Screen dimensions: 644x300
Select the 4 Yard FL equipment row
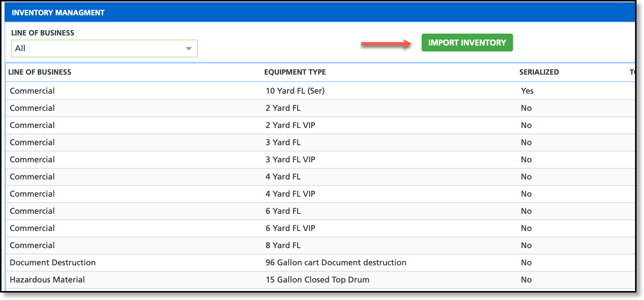pos(321,176)
